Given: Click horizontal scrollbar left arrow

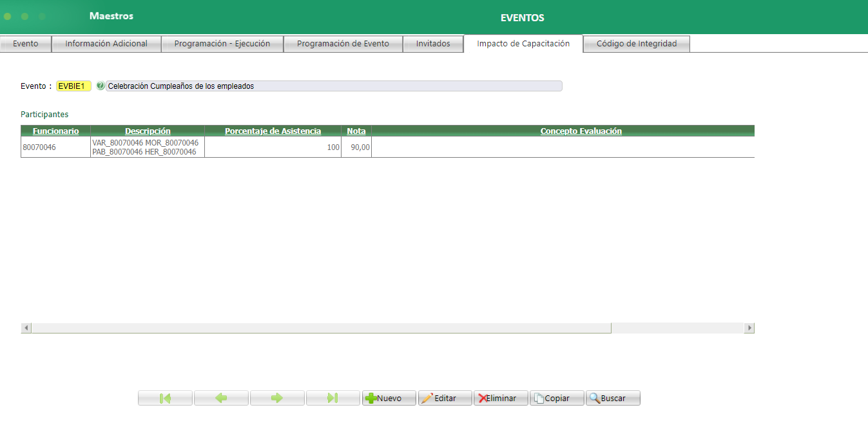Looking at the screenshot, I should (x=26, y=328).
